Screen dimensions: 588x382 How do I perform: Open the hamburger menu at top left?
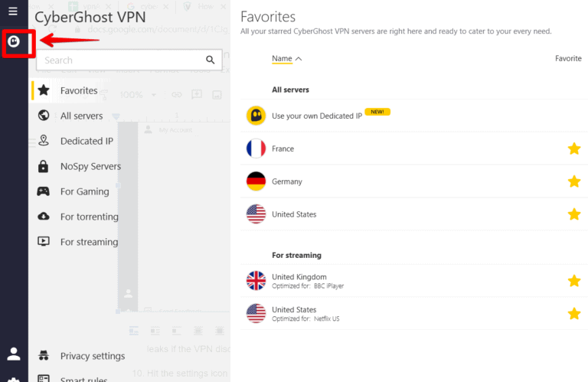tap(13, 11)
